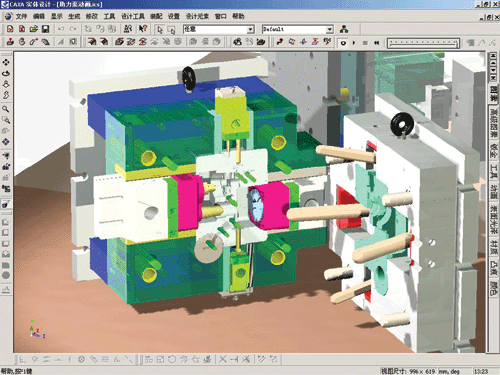Rewind the animation to start
Image resolution: width=500 pixels, height=375 pixels.
point(376,43)
